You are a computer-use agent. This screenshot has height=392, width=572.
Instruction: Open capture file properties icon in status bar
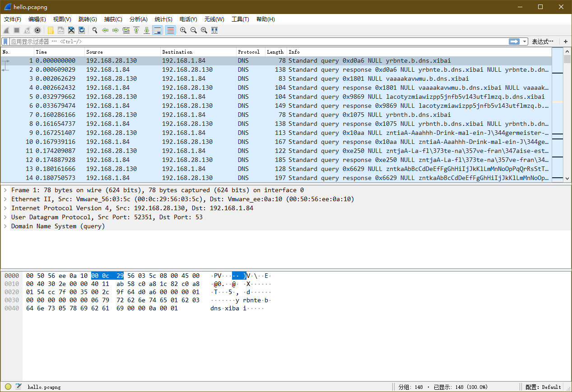coord(19,387)
